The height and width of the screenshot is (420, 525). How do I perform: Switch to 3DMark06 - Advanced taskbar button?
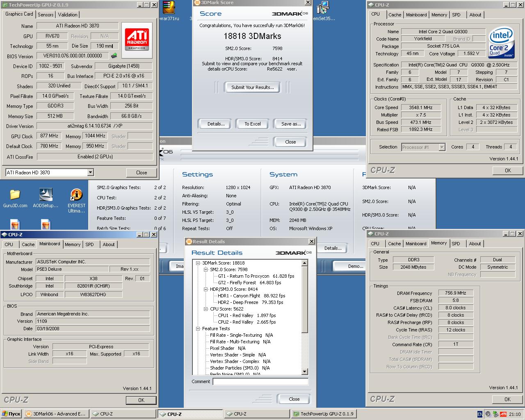[56, 414]
